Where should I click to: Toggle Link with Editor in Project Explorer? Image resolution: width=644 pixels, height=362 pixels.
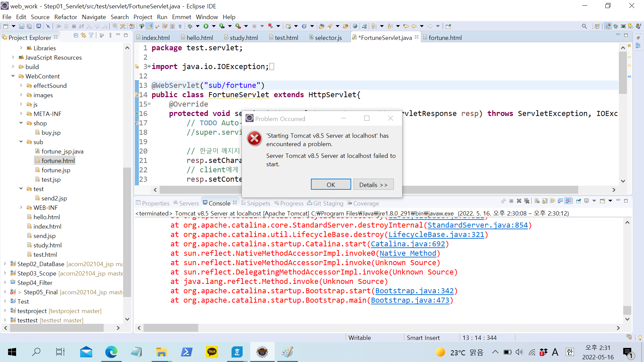coord(84,35)
